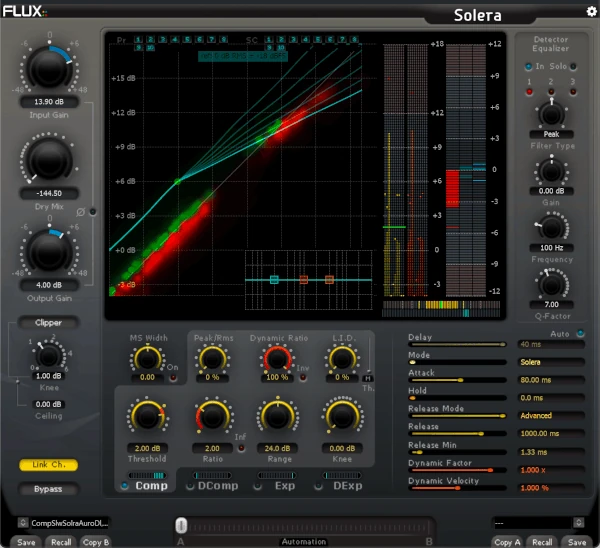Image resolution: width=600 pixels, height=548 pixels.
Task: Click the Q-Factor knob
Action: pos(551,285)
